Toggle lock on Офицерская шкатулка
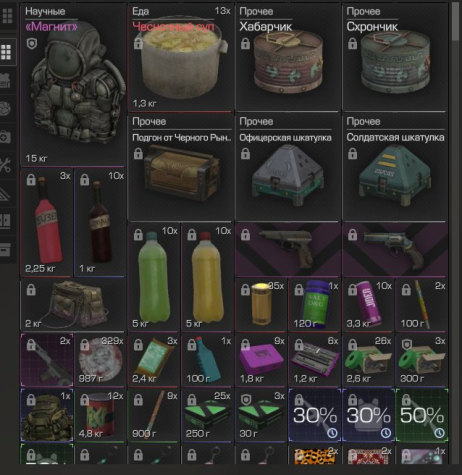 (245, 154)
